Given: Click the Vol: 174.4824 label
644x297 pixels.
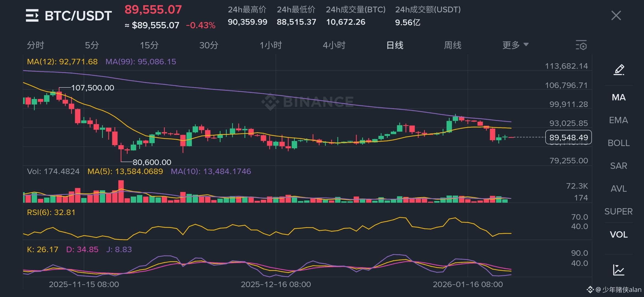Looking at the screenshot, I should (53, 171).
